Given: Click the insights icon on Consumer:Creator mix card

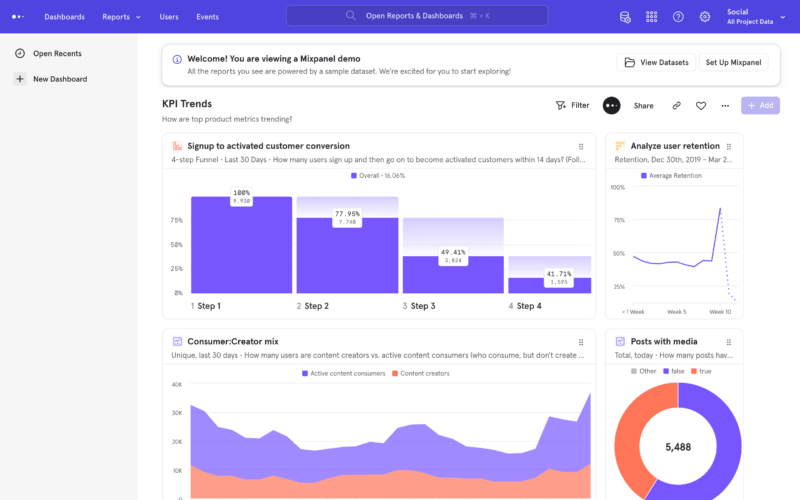Looking at the screenshot, I should tap(177, 341).
